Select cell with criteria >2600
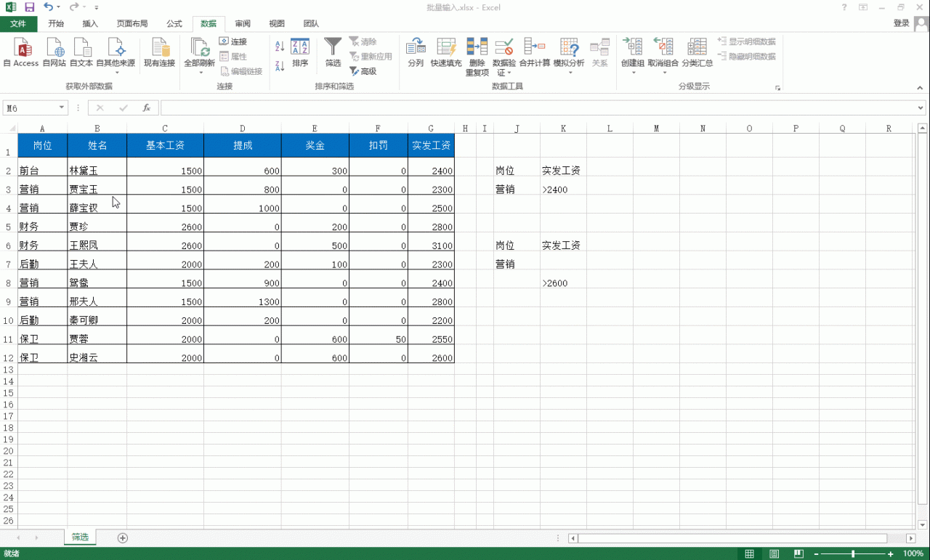The image size is (930, 560). (x=563, y=280)
